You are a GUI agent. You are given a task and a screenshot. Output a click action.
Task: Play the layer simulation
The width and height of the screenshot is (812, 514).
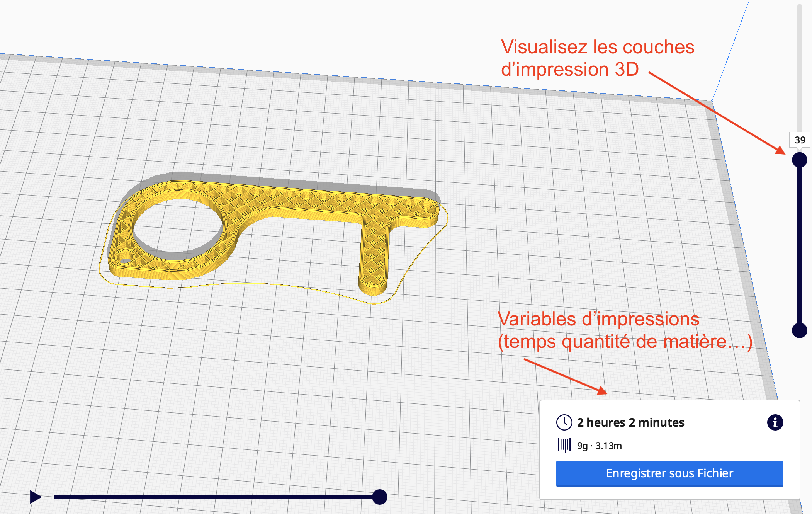pyautogui.click(x=36, y=497)
